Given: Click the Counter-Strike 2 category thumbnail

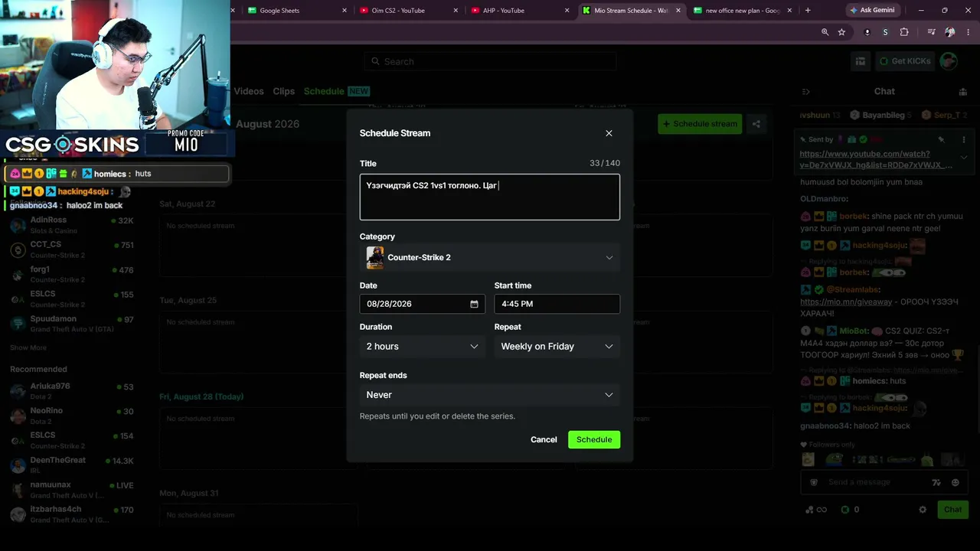Looking at the screenshot, I should coord(375,257).
